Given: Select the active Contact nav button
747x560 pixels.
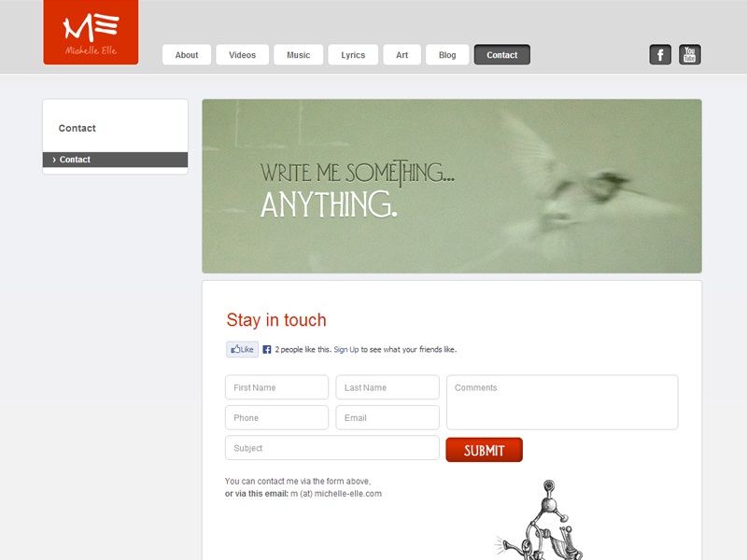Looking at the screenshot, I should click(x=501, y=55).
